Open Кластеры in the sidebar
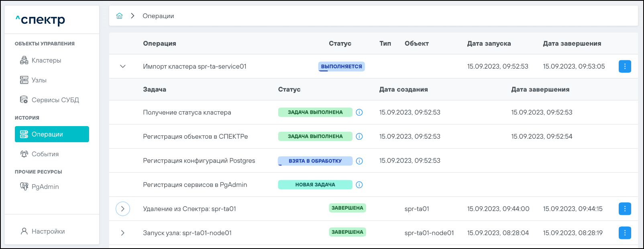Viewport: 644px width, 249px height. [x=46, y=60]
